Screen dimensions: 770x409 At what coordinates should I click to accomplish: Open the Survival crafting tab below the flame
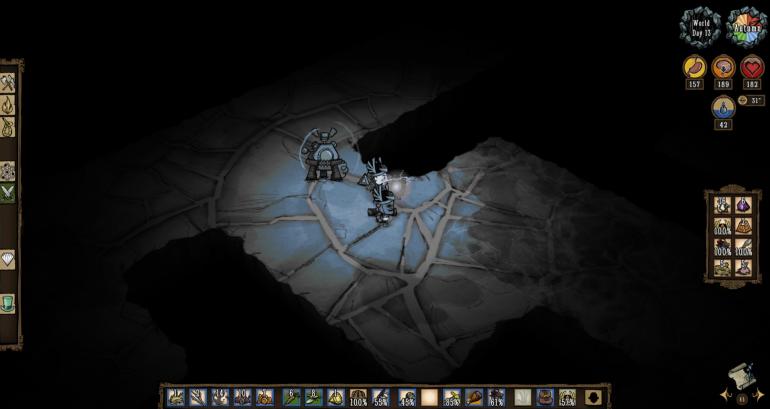point(7,127)
